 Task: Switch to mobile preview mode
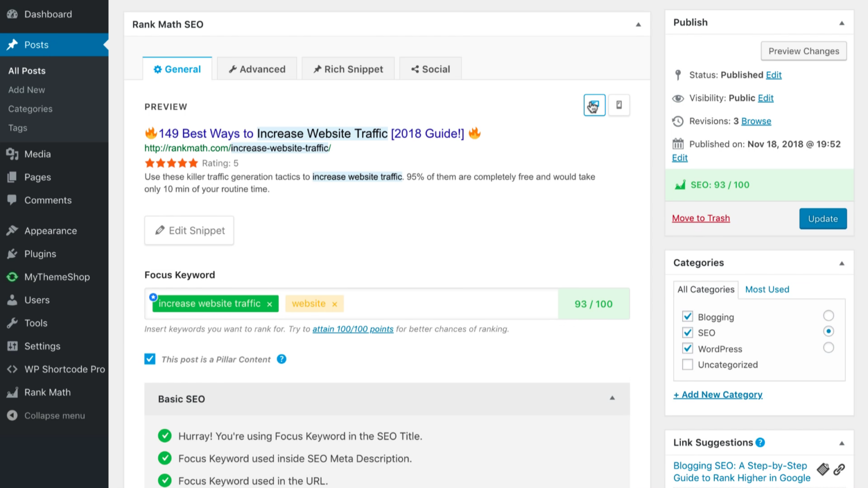(619, 105)
